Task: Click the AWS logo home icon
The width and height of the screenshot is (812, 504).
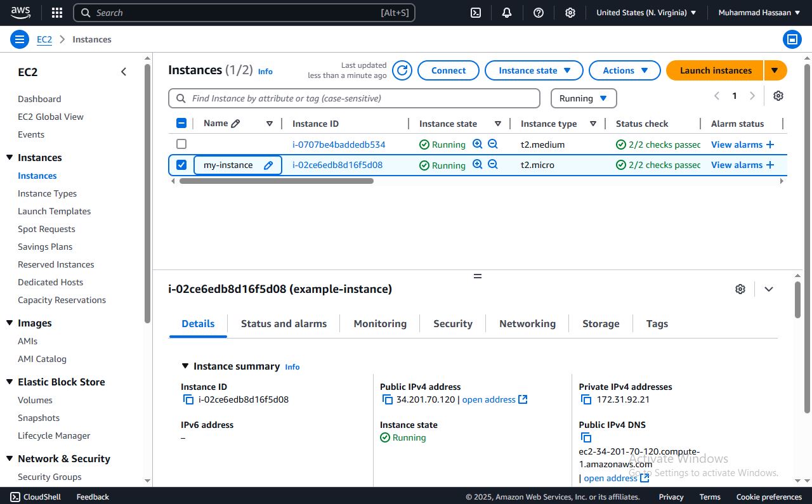Action: click(20, 13)
